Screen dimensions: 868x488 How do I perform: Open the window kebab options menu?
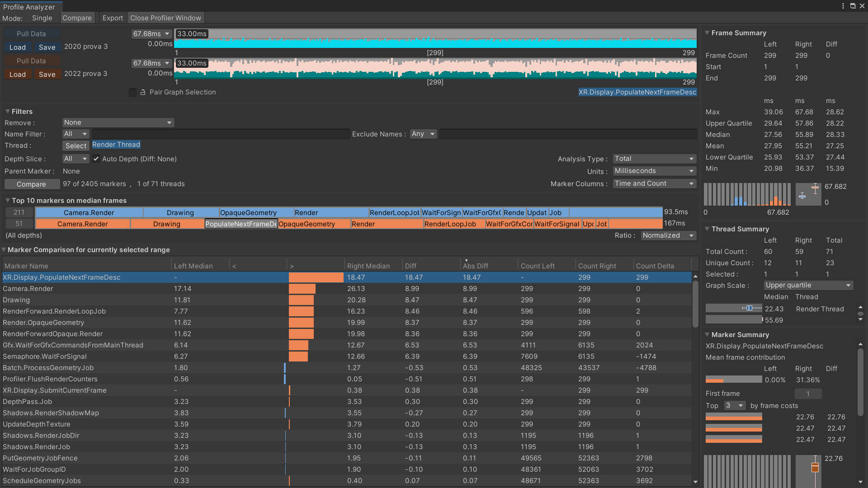(x=843, y=6)
